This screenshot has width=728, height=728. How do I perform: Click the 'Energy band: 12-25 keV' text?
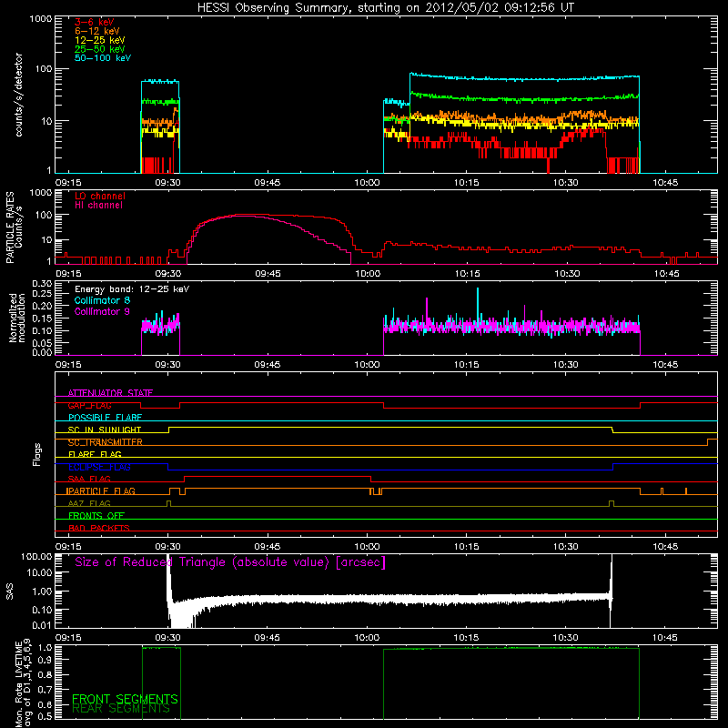coord(132,289)
